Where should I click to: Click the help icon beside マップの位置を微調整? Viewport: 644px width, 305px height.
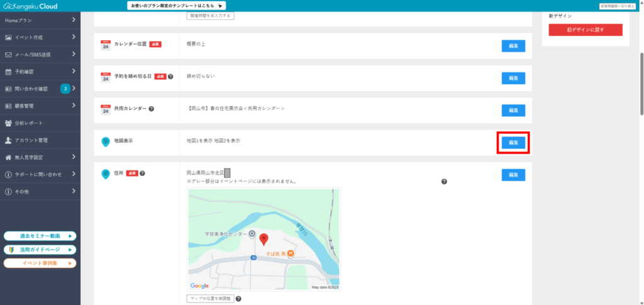coord(238,299)
